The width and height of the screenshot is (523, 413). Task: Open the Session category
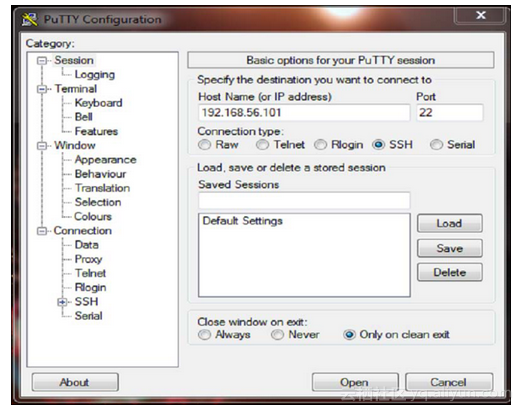point(74,60)
